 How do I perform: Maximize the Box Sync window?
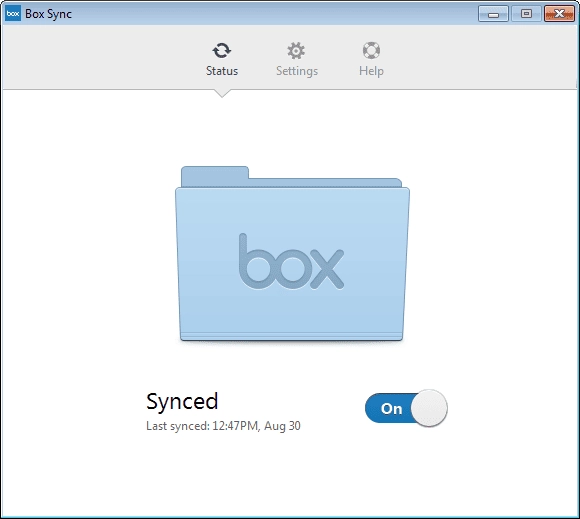point(526,14)
